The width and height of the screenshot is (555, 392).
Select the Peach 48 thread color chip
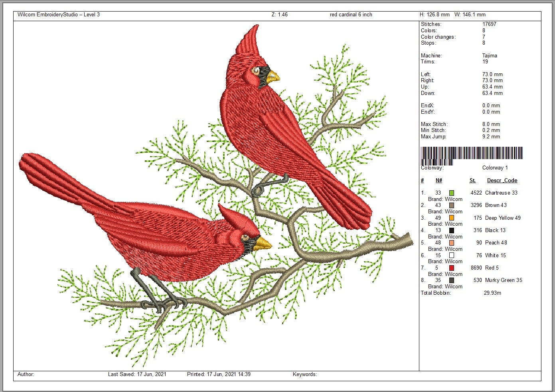(451, 242)
